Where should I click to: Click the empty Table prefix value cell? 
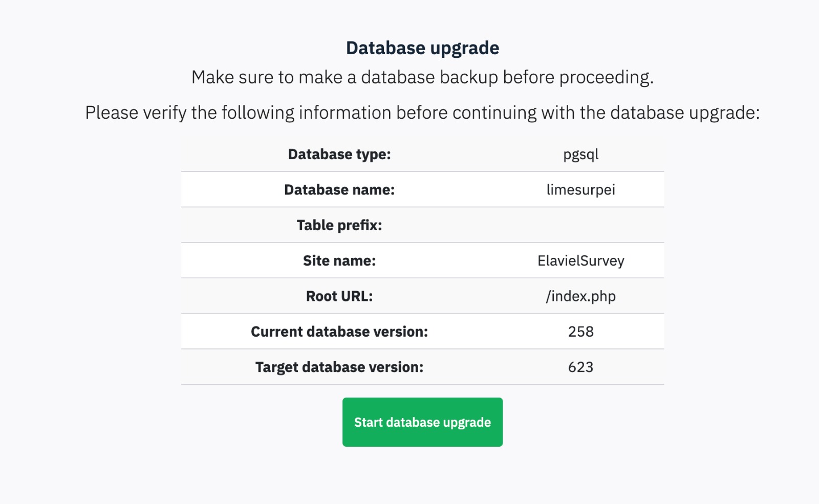pos(580,225)
